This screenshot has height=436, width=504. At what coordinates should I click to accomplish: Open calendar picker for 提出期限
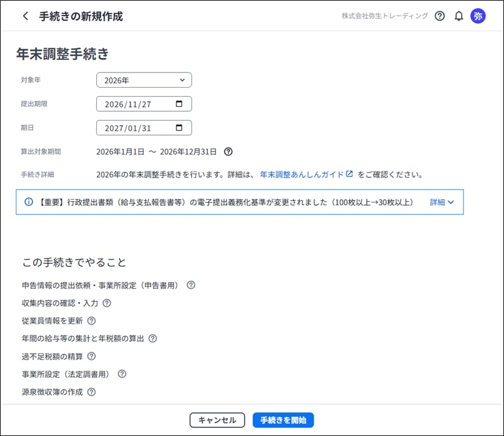(x=179, y=104)
